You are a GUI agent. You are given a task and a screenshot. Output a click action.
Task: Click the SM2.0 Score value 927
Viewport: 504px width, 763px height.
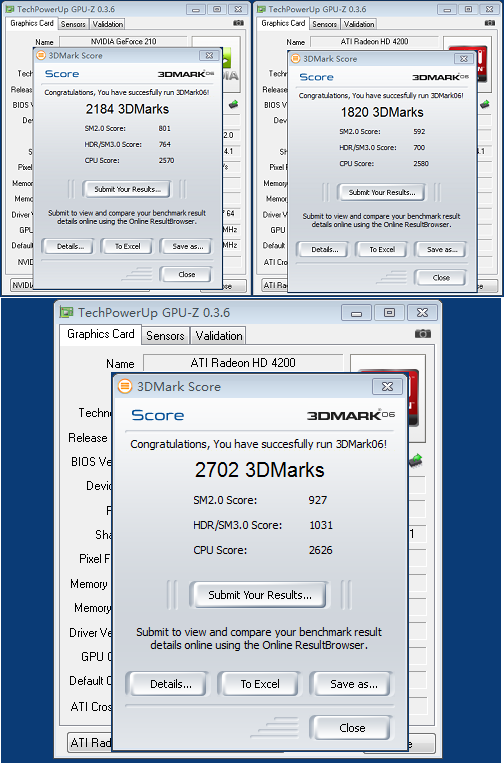point(318,500)
